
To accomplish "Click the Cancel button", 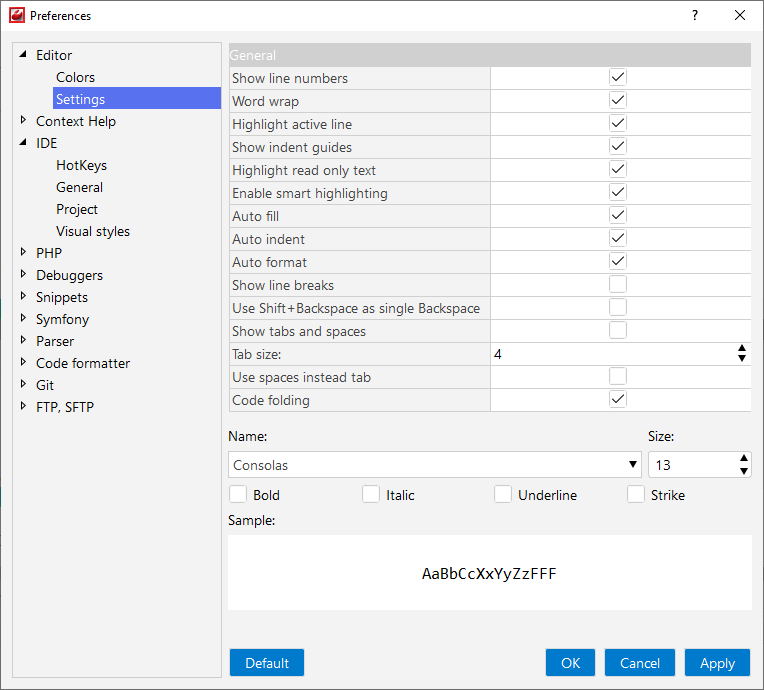I will [640, 663].
